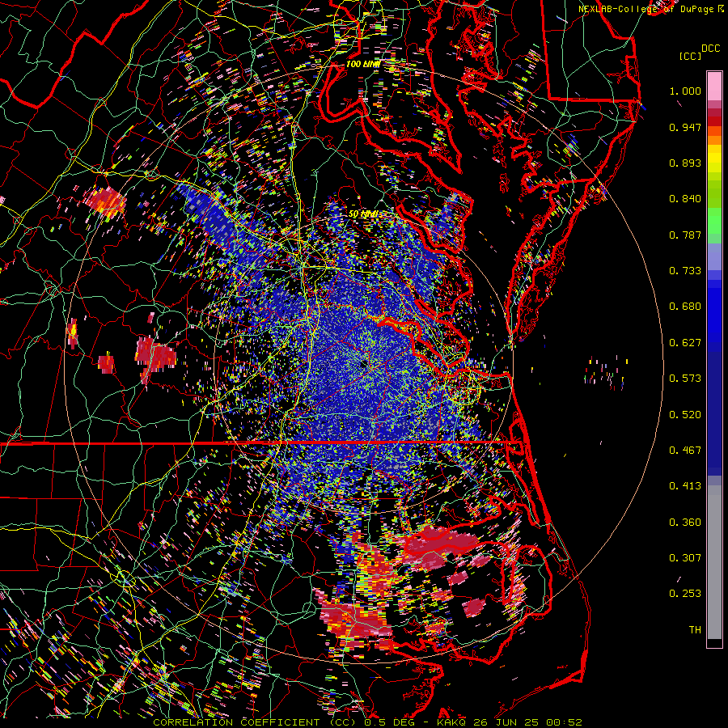Viewport: 728px width, 728px height.
Task: Select the 0.307 scale value
Action: (x=685, y=558)
